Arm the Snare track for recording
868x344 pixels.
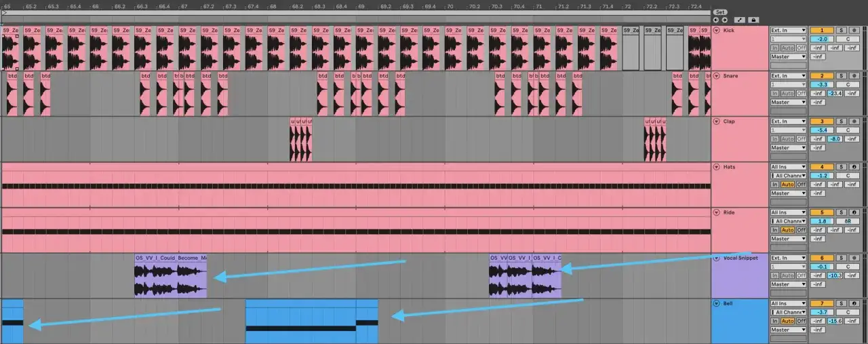(854, 76)
